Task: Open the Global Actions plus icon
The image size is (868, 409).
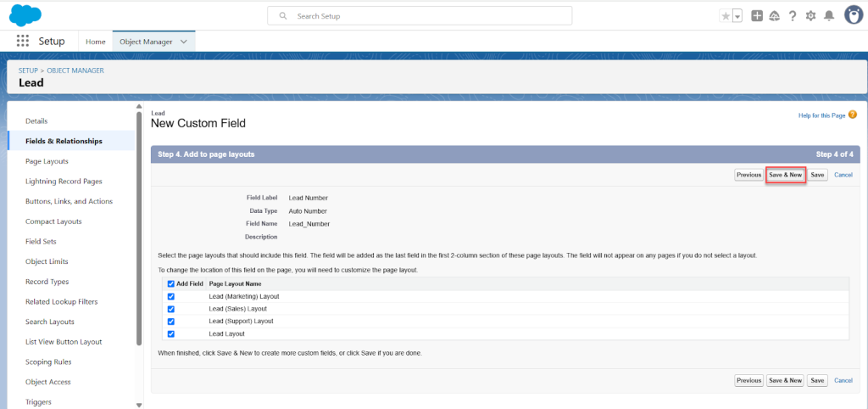Action: 757,16
